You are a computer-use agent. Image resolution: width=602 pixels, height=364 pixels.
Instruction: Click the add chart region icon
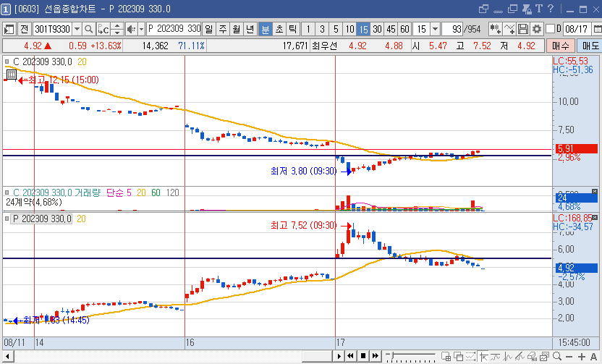[x=446, y=356]
